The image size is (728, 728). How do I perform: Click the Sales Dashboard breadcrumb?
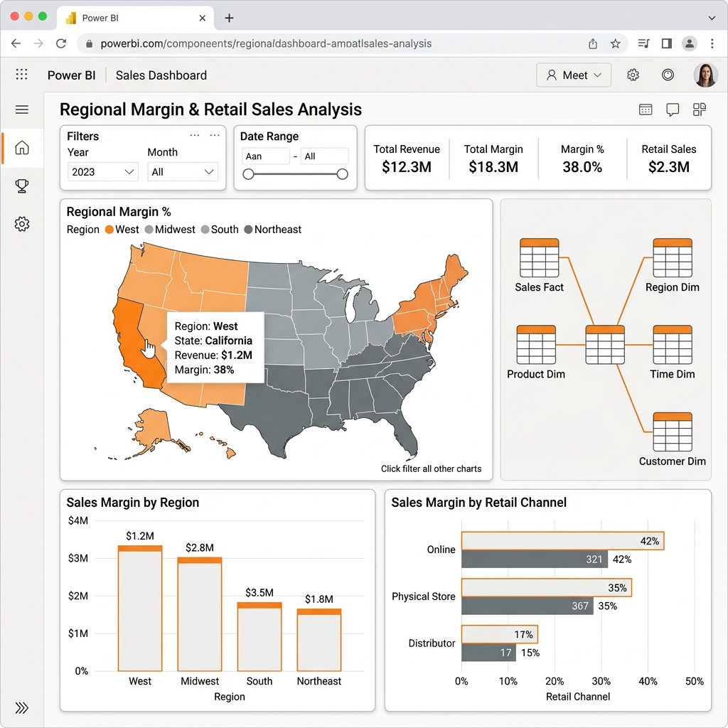pos(161,75)
